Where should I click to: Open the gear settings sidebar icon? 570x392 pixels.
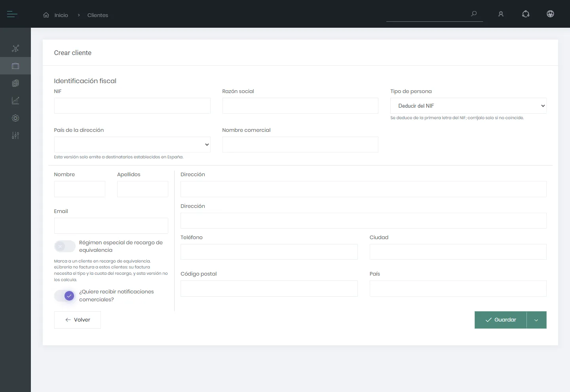click(x=15, y=118)
